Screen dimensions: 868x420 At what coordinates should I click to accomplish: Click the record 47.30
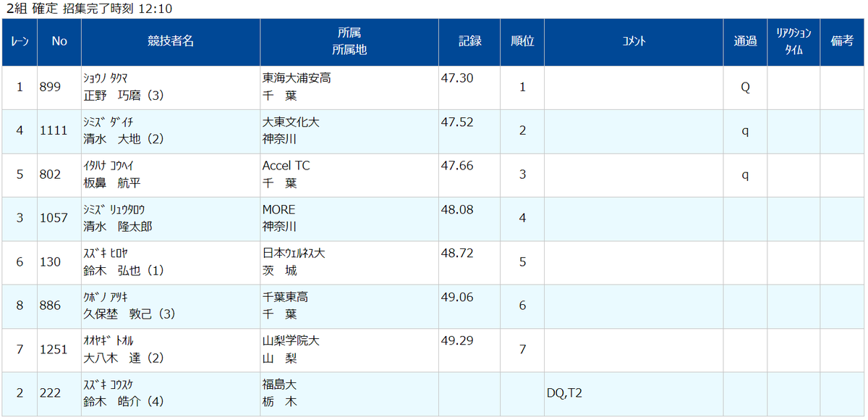[457, 77]
